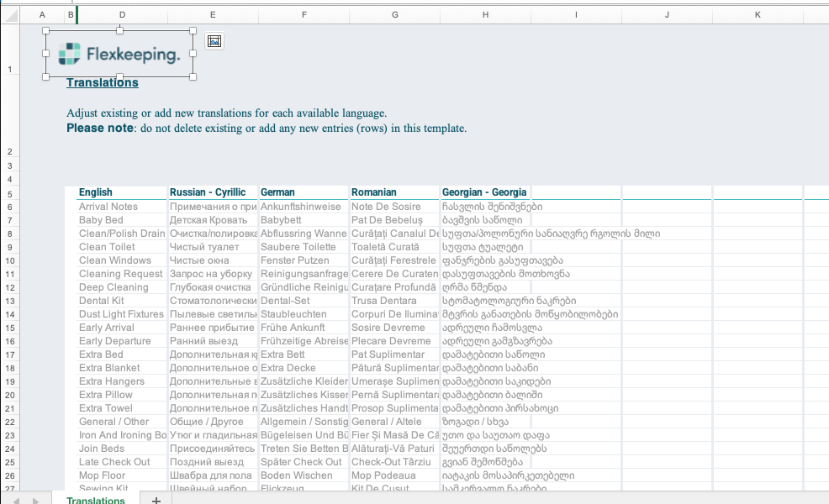Click the English column header cell
829x504 pixels.
tap(122, 192)
